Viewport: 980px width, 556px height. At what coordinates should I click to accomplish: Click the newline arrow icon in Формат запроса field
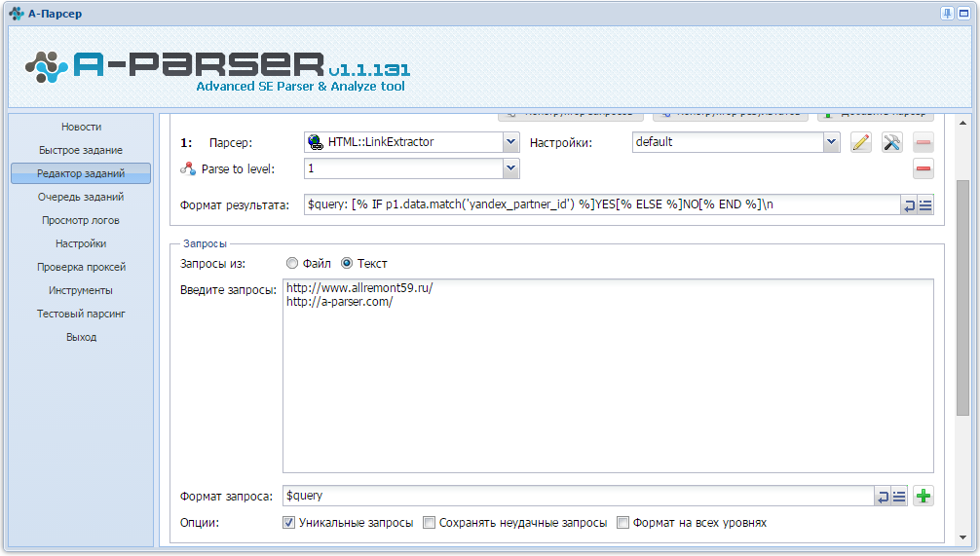point(883,497)
